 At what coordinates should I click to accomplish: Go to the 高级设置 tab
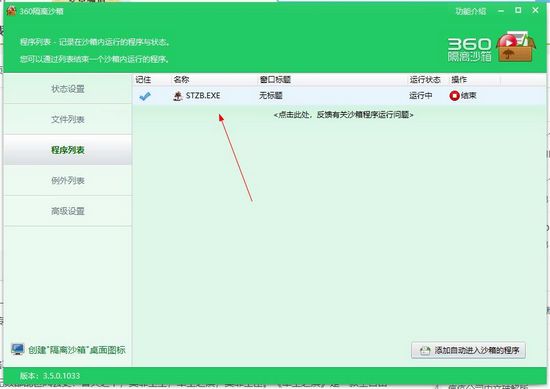[68, 211]
